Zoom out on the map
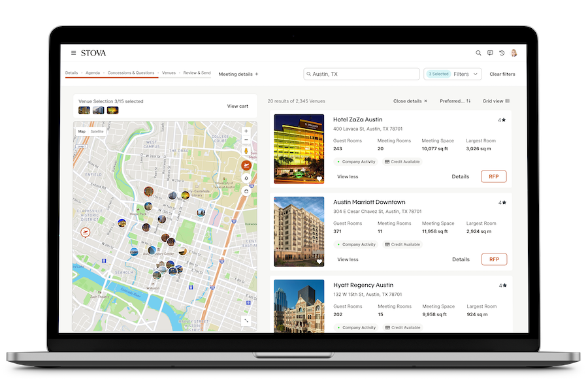 click(246, 140)
